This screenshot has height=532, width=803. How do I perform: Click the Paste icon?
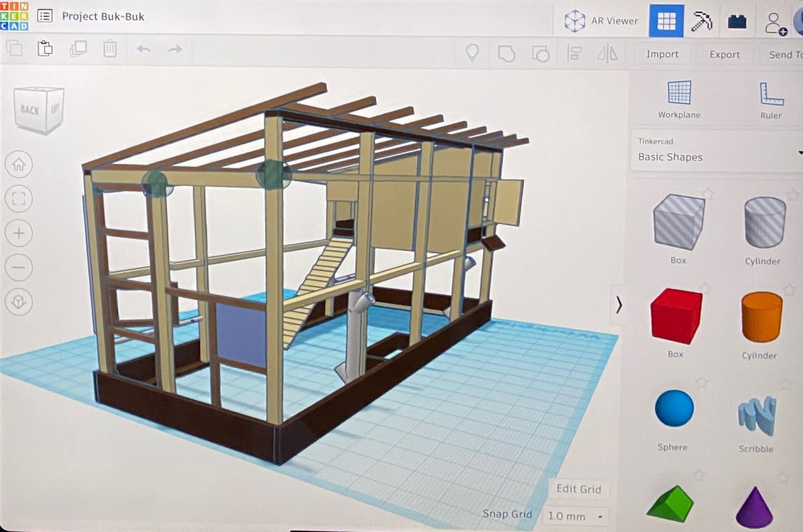[x=45, y=48]
